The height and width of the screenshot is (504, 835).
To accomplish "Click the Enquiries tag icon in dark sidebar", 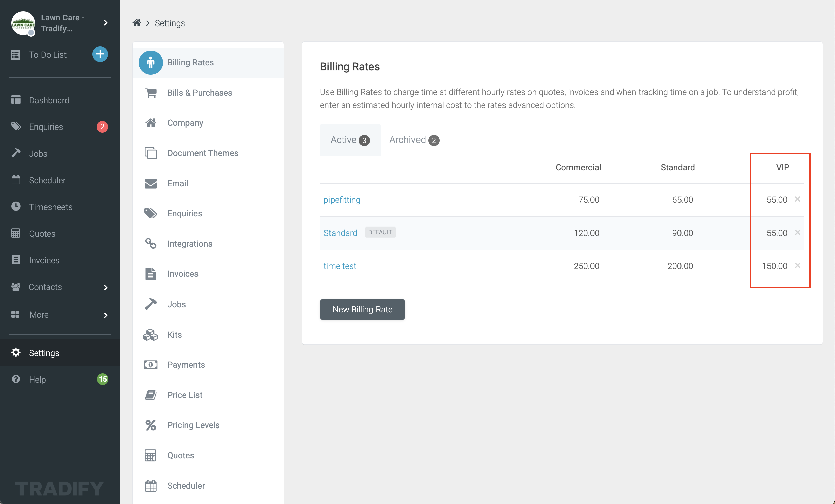I will tap(16, 127).
